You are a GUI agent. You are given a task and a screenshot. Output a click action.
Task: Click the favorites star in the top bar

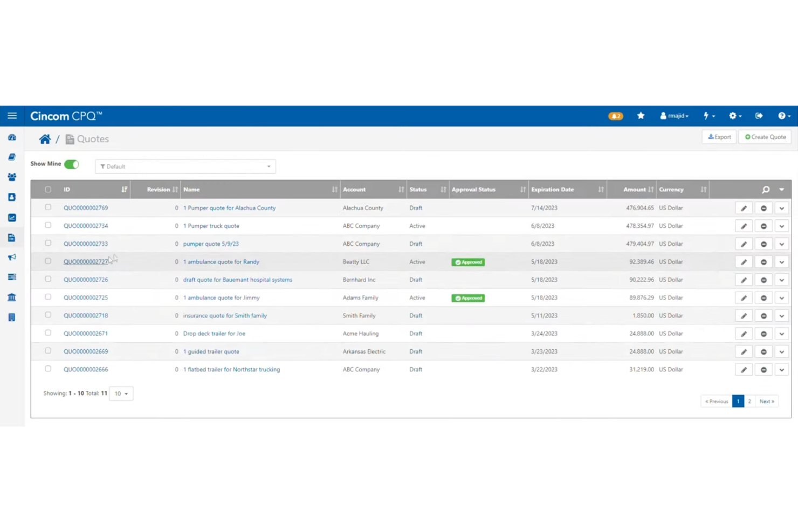click(x=641, y=116)
